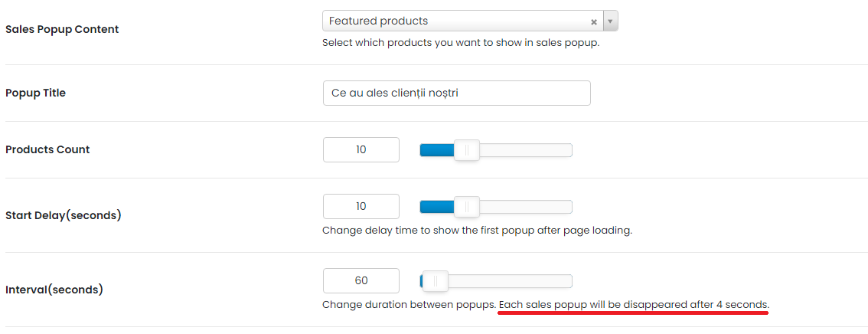The height and width of the screenshot is (334, 868).
Task: Open the Sales Popup Content dropdown arrow
Action: [x=610, y=21]
